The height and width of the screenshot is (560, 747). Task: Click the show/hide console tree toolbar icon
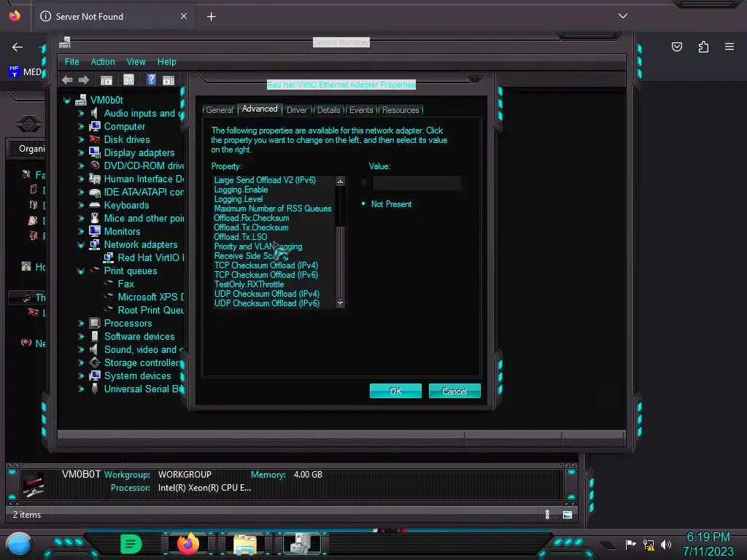107,80
